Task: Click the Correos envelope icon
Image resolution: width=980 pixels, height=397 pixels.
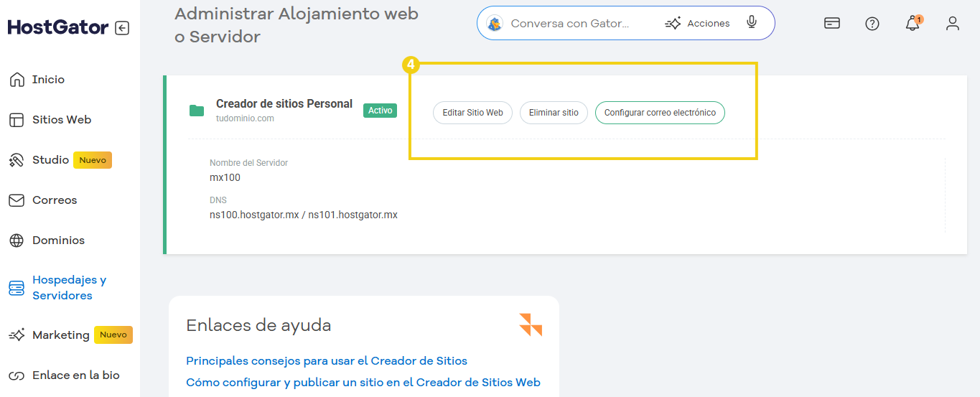Action: (17, 200)
